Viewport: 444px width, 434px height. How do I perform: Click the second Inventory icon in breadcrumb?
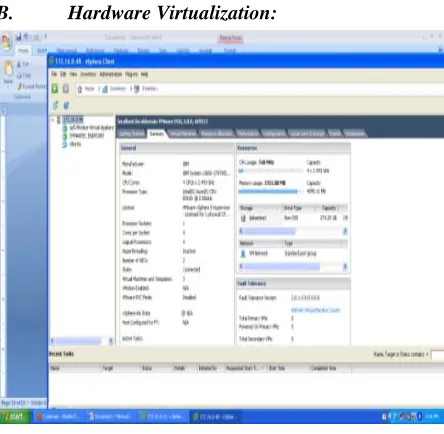tap(137, 89)
